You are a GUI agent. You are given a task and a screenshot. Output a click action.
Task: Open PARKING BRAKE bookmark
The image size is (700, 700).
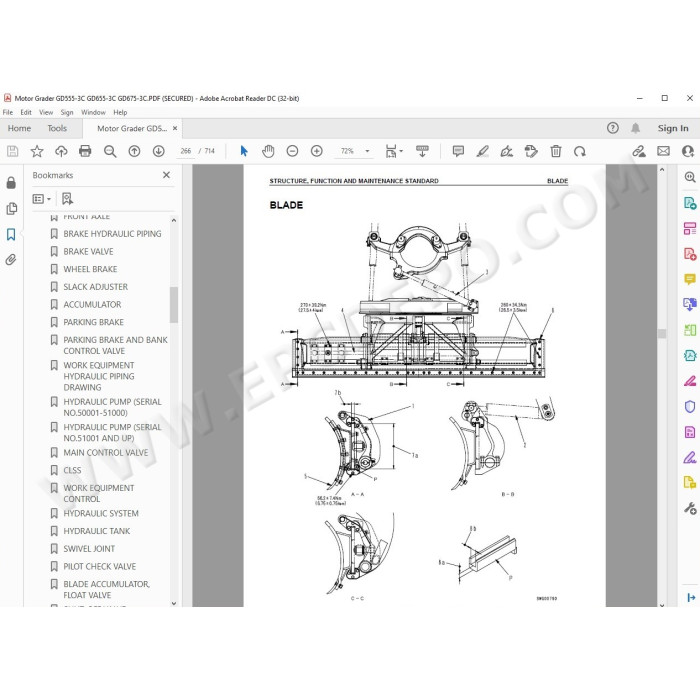pyautogui.click(x=93, y=322)
